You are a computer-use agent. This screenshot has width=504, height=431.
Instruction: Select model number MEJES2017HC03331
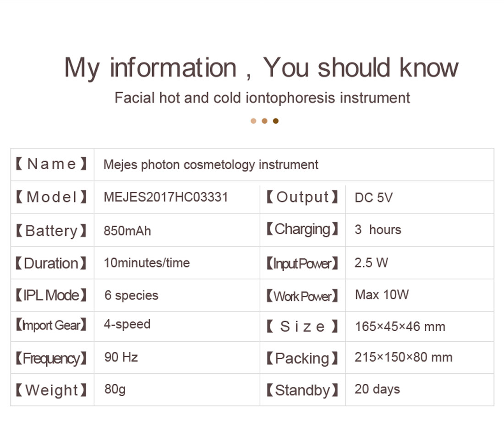coord(166,197)
